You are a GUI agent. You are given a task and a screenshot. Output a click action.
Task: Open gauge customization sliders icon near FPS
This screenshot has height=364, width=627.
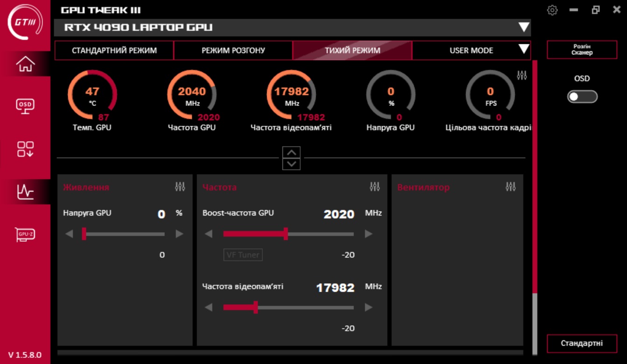(522, 75)
